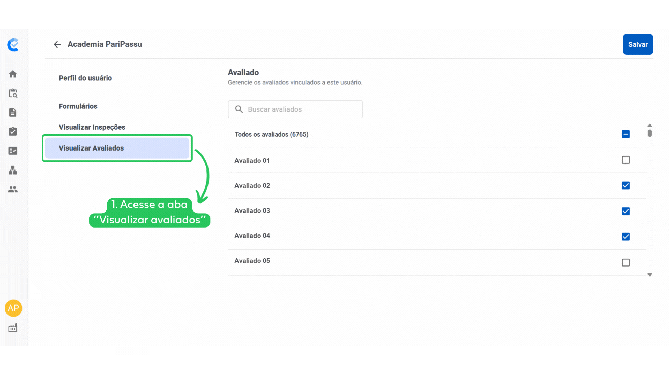Click the Todos os avaliados label

271,134
